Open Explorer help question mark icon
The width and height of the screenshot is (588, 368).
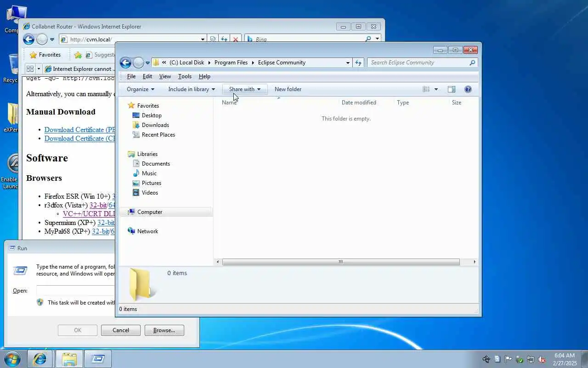pos(468,89)
